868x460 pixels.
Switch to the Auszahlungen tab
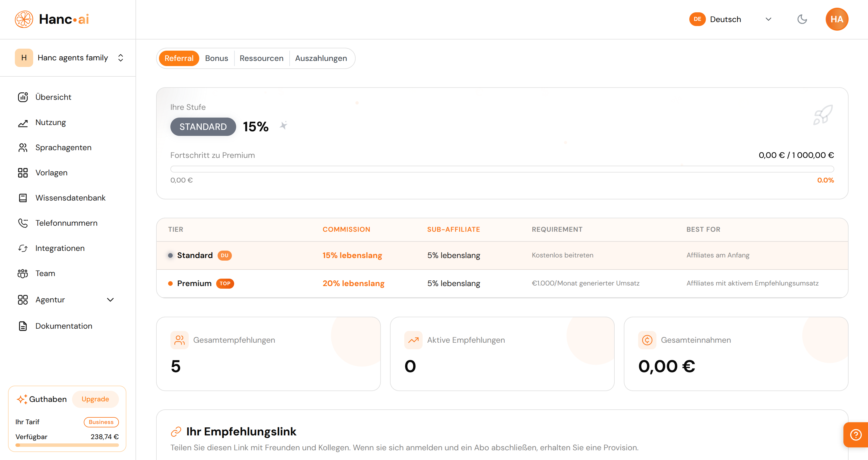[x=321, y=58]
